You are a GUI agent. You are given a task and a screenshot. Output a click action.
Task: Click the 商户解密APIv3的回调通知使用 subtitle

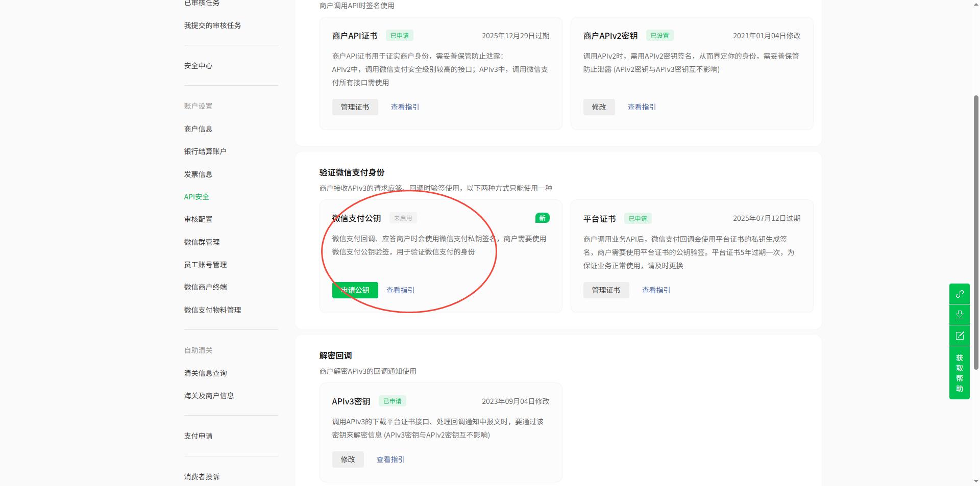367,371
